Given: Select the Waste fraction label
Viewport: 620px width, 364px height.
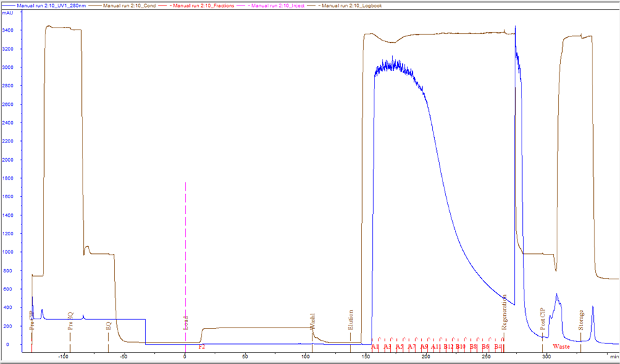Looking at the screenshot, I should [561, 347].
